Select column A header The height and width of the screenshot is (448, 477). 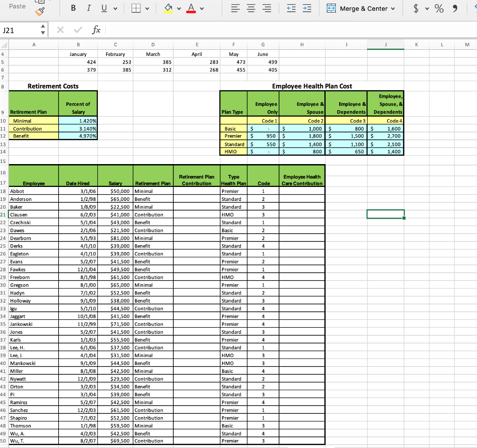point(34,45)
